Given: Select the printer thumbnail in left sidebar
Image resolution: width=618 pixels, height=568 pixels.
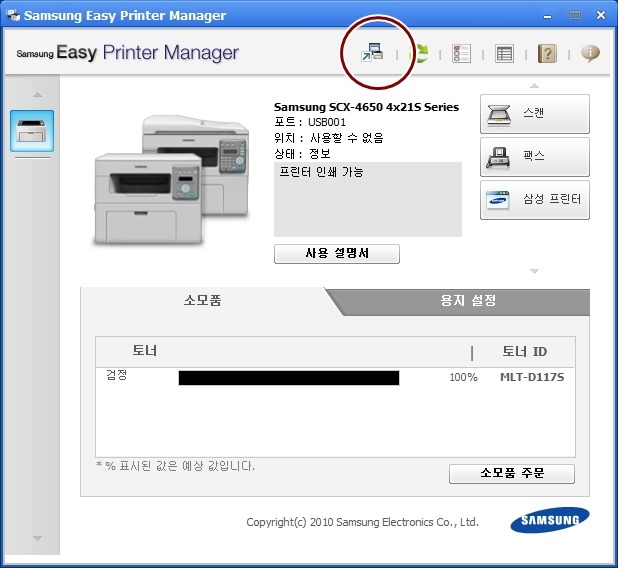Looking at the screenshot, I should pyautogui.click(x=32, y=131).
